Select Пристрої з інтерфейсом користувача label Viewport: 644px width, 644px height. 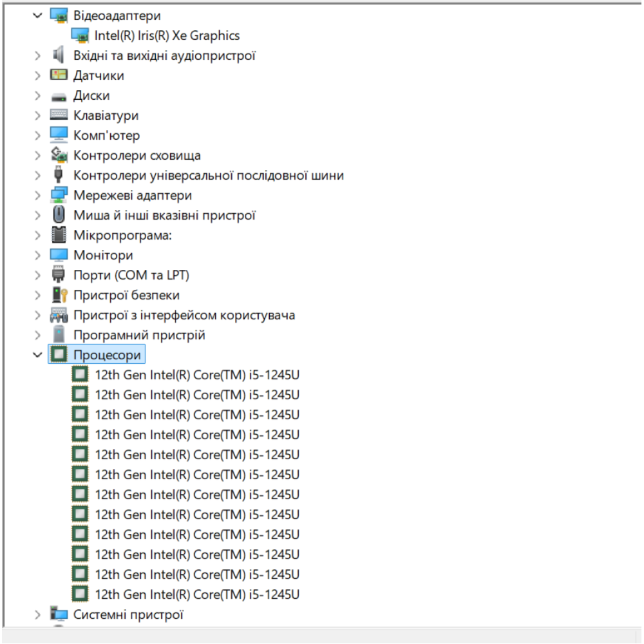[x=184, y=316]
